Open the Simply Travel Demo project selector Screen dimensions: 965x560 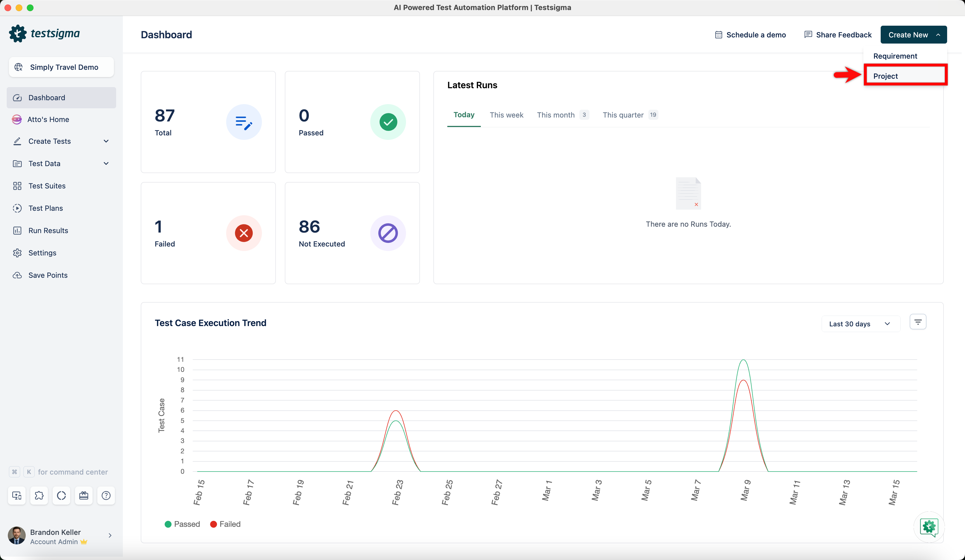pyautogui.click(x=61, y=67)
